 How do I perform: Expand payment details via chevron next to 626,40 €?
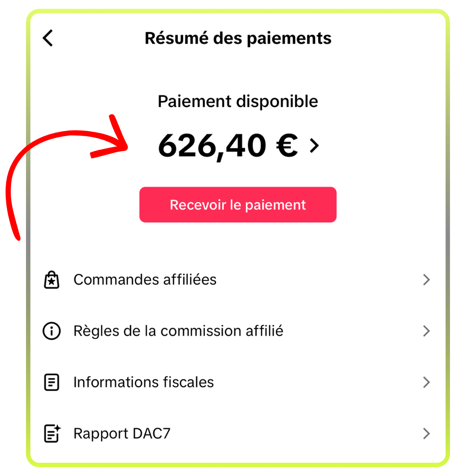314,145
